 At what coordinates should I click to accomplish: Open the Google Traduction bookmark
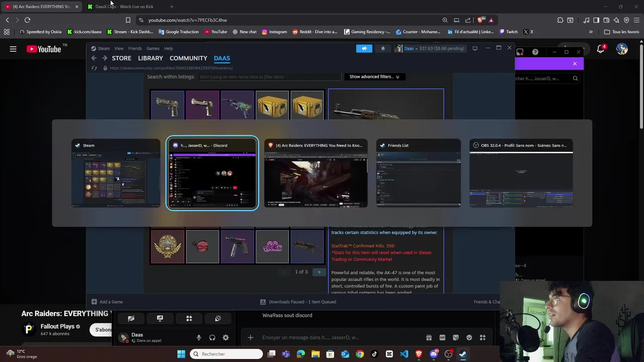[x=179, y=32]
